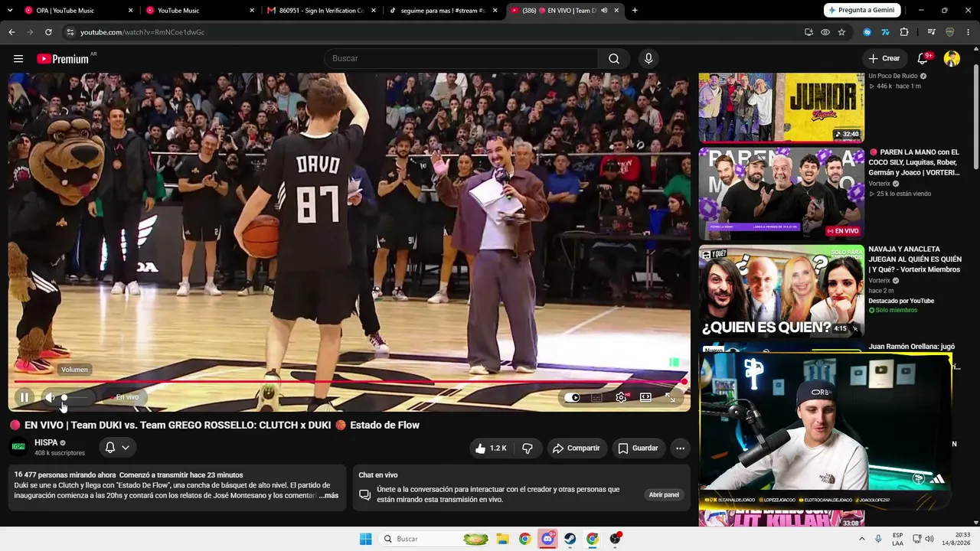This screenshot has width=980, height=551.
Task: Open a new browser tab
Action: (635, 11)
